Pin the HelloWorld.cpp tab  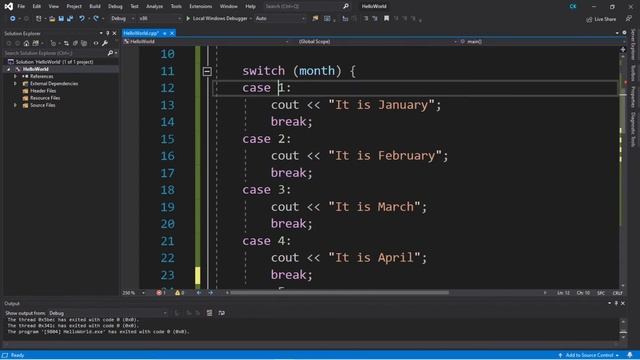(164, 33)
